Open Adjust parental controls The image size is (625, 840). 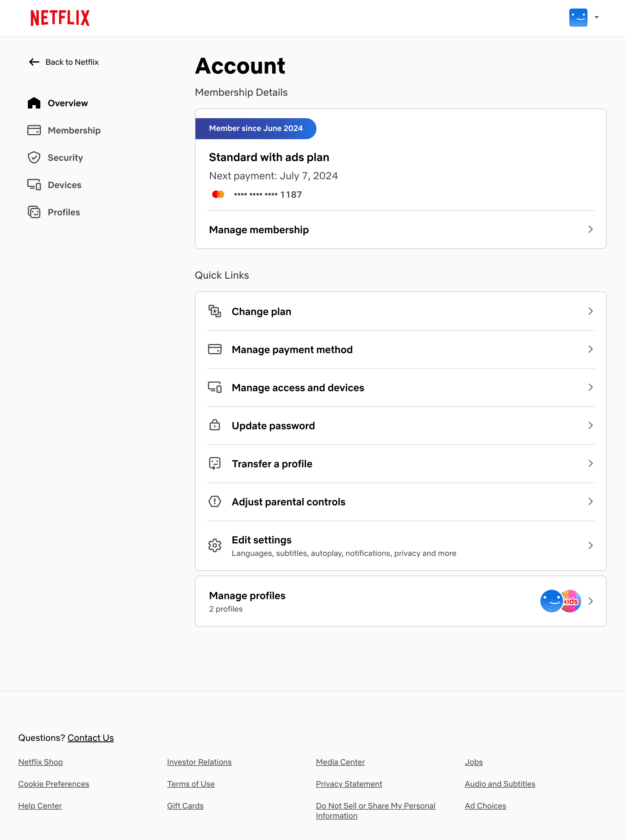click(288, 501)
